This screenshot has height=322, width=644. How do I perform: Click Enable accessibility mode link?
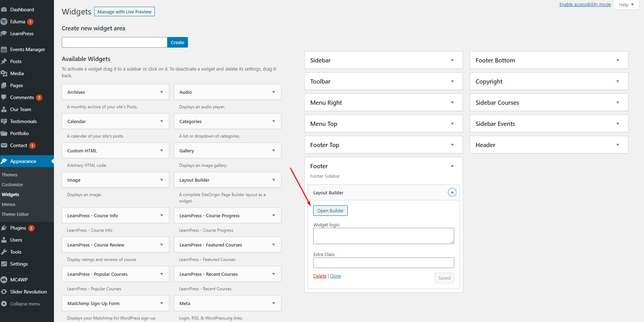(585, 4)
